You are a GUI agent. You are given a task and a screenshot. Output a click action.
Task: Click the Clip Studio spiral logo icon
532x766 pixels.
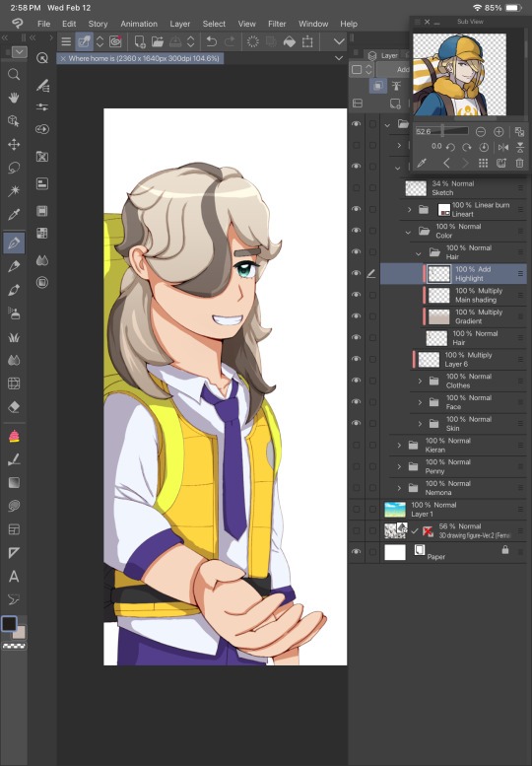tap(18, 24)
